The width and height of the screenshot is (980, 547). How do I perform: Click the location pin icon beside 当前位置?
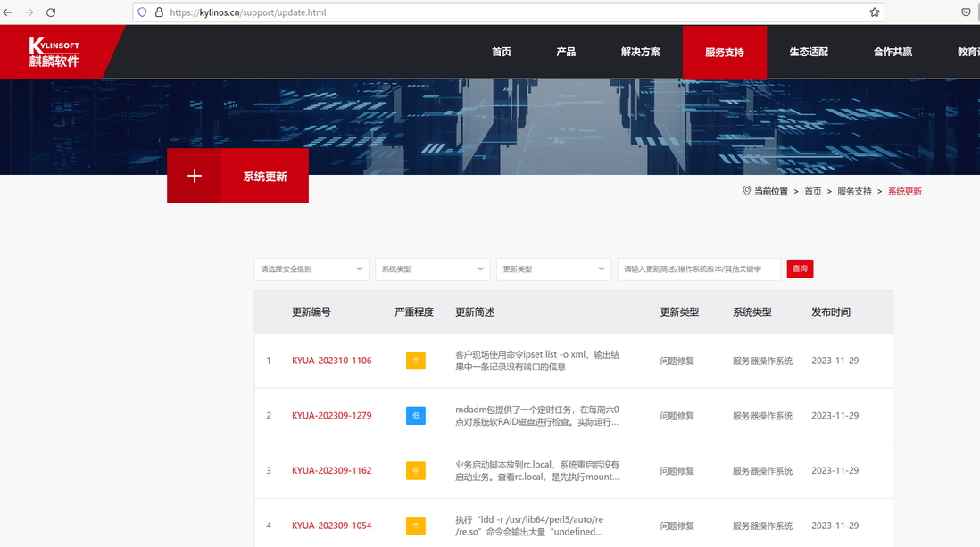[x=747, y=191]
